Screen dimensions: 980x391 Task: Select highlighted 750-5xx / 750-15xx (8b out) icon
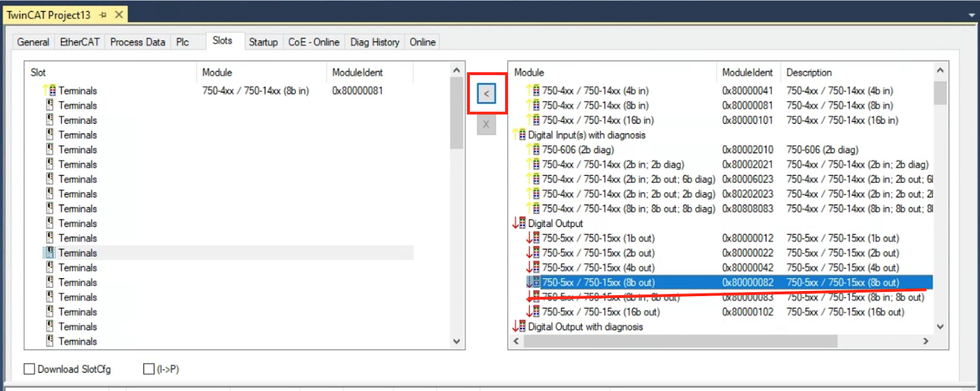point(533,283)
